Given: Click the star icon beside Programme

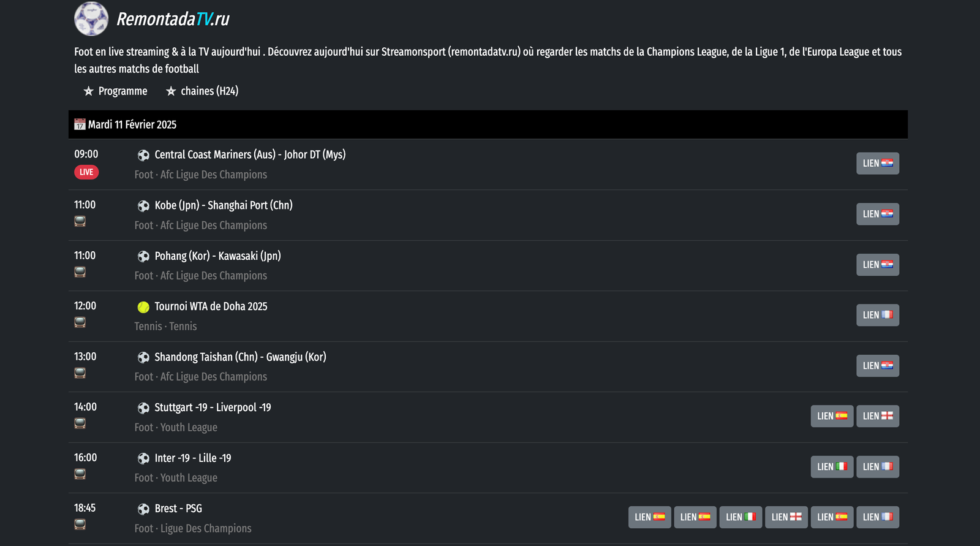Looking at the screenshot, I should click(89, 91).
